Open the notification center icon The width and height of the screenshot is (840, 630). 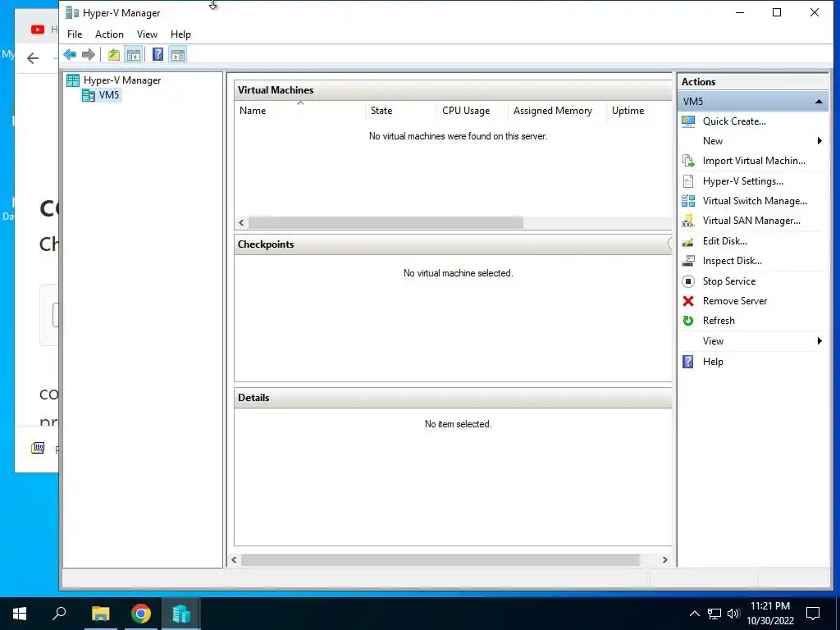point(813,614)
